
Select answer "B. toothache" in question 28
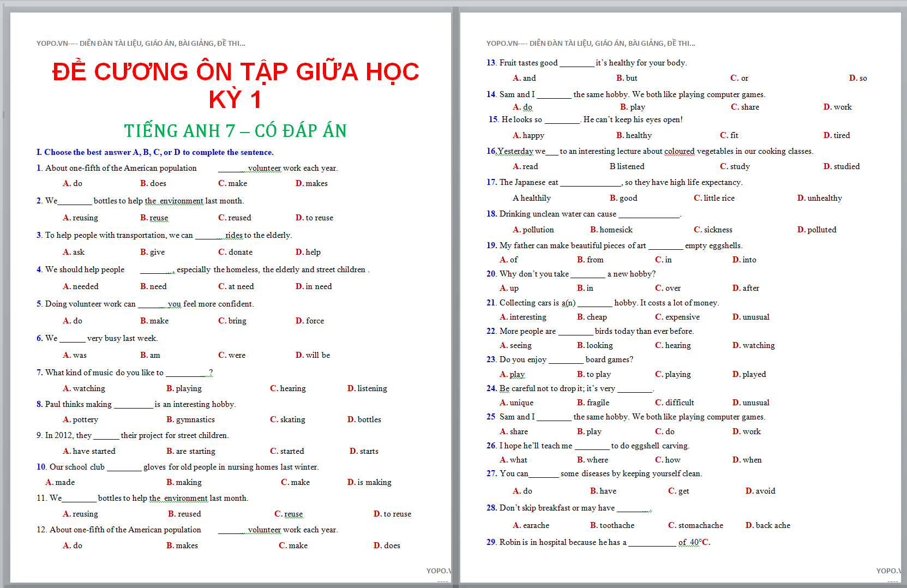click(612, 525)
